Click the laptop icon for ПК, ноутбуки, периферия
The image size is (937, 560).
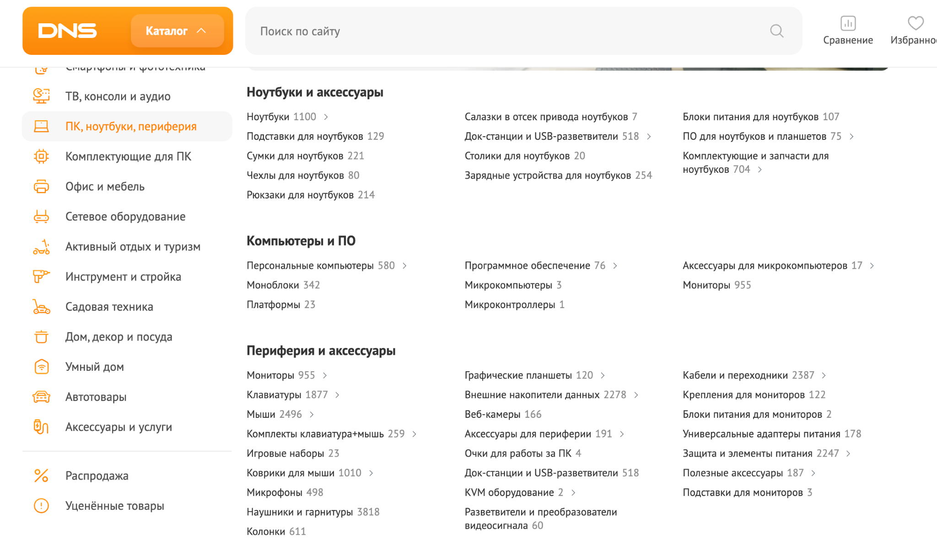(41, 126)
